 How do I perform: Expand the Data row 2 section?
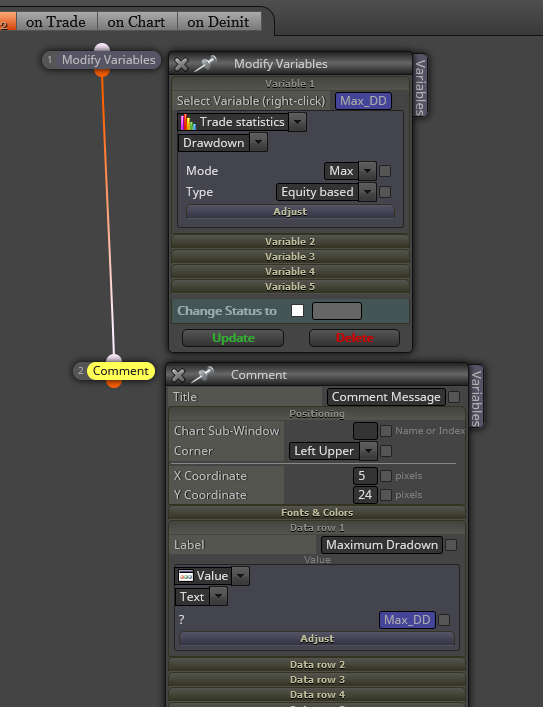(x=317, y=665)
